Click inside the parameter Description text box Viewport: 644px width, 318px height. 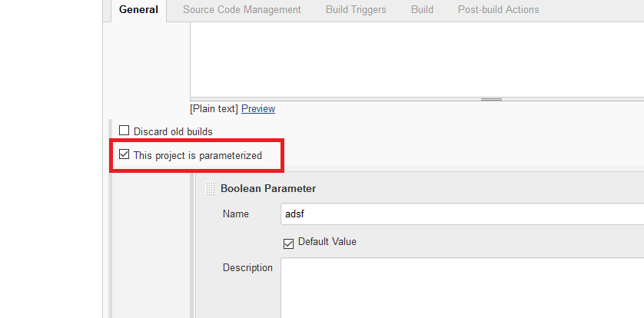click(x=461, y=288)
